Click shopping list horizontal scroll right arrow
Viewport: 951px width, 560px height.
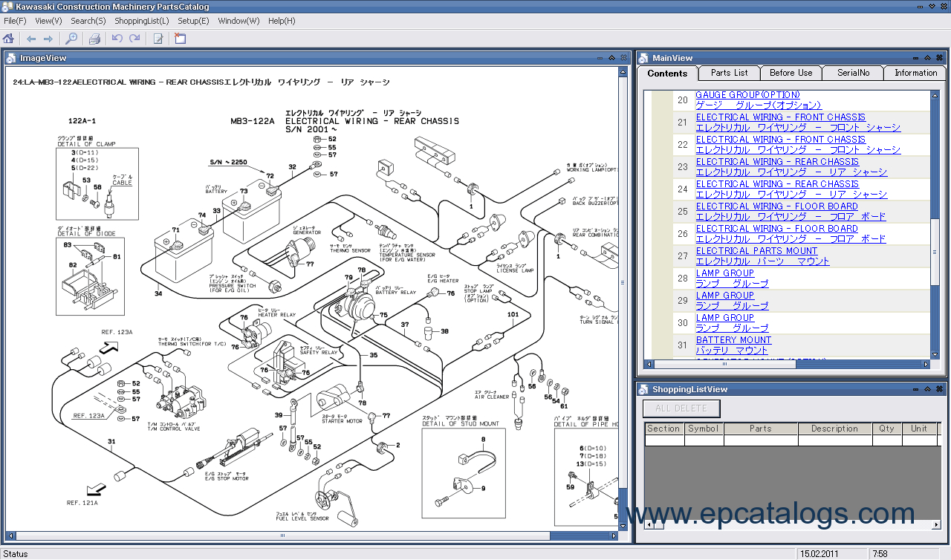point(935,525)
